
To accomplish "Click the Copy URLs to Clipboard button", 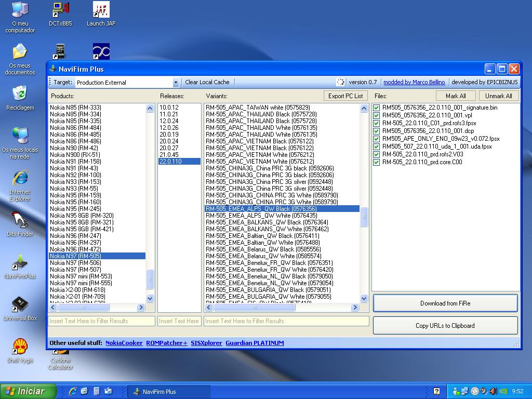I will point(445,326).
